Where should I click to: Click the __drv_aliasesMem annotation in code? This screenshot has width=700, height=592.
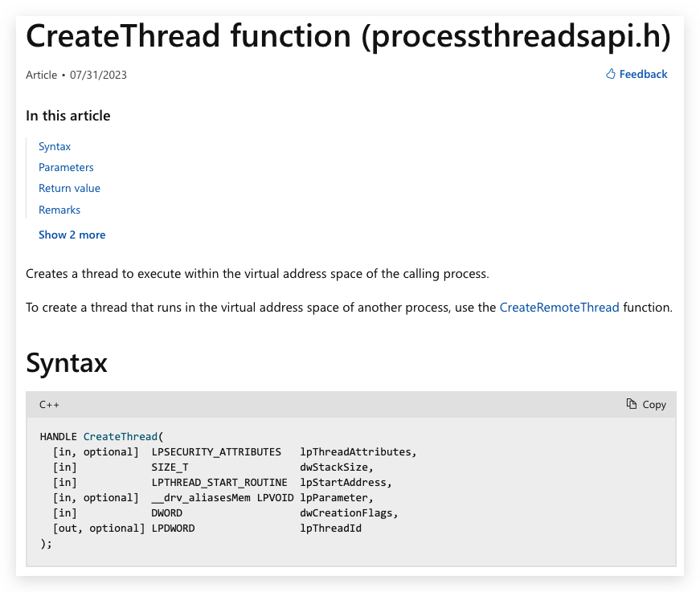pyautogui.click(x=201, y=497)
